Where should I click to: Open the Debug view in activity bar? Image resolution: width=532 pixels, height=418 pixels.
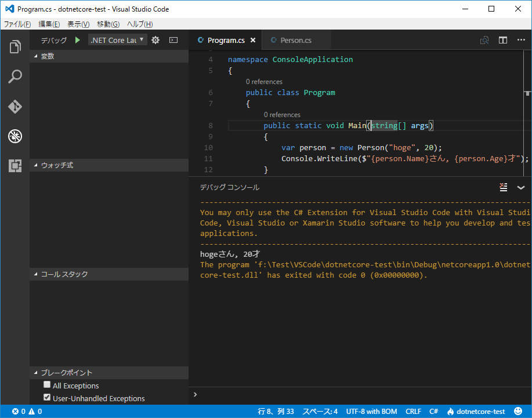coord(15,136)
